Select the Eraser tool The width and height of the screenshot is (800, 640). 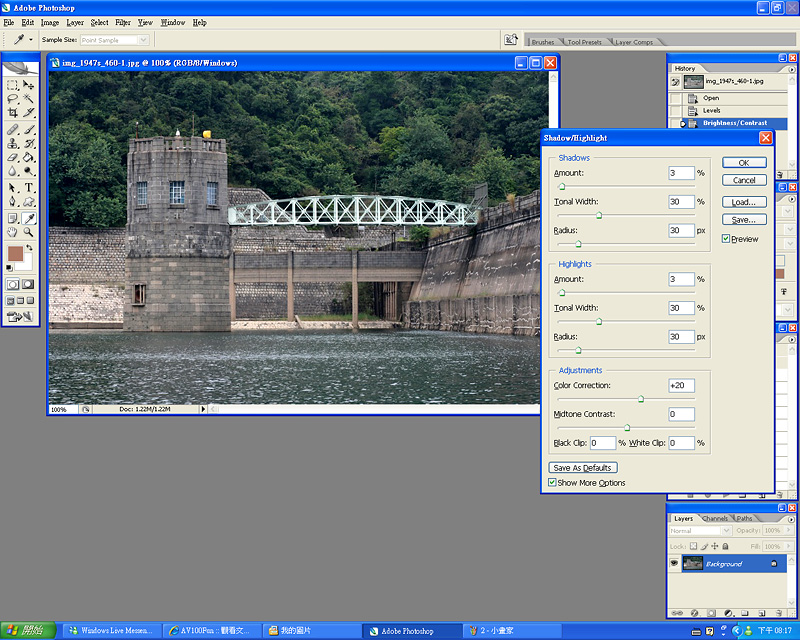point(13,157)
